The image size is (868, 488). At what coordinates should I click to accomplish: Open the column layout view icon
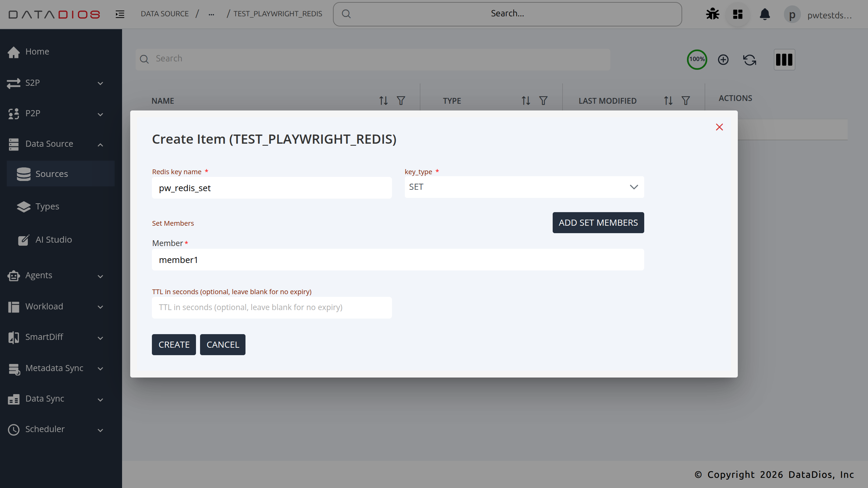784,60
